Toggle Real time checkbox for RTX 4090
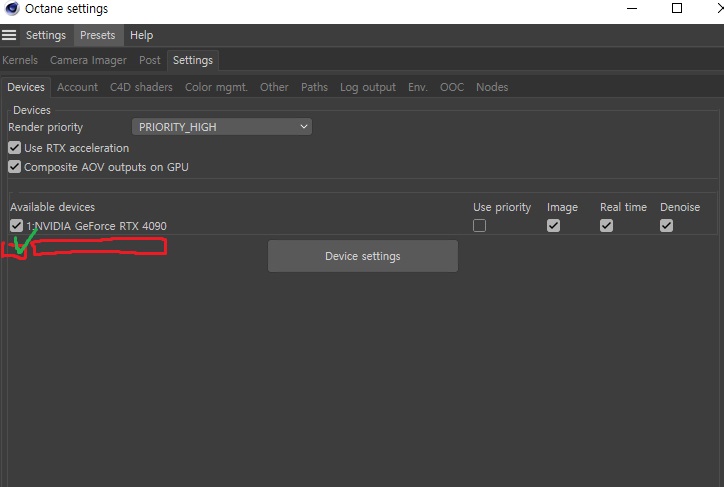 point(606,226)
